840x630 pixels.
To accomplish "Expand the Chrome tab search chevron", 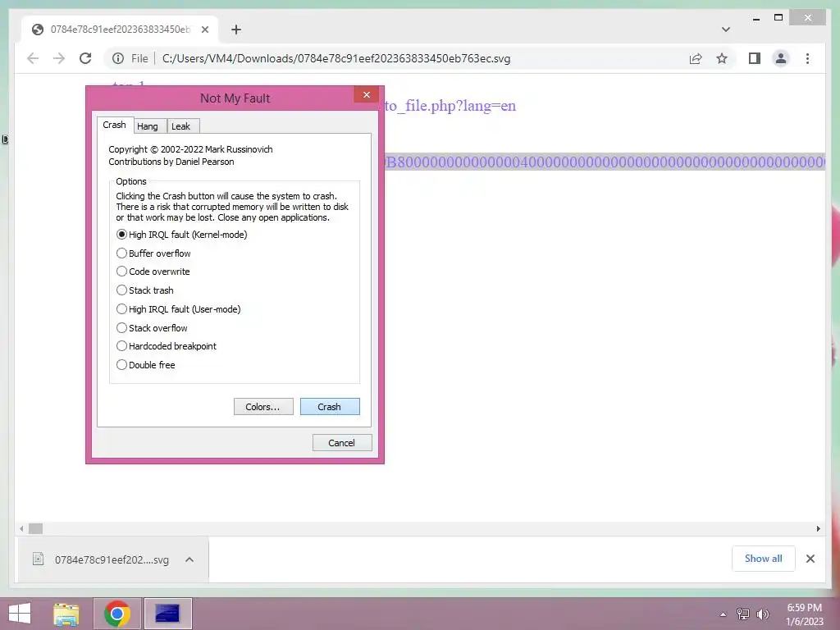I will point(725,30).
